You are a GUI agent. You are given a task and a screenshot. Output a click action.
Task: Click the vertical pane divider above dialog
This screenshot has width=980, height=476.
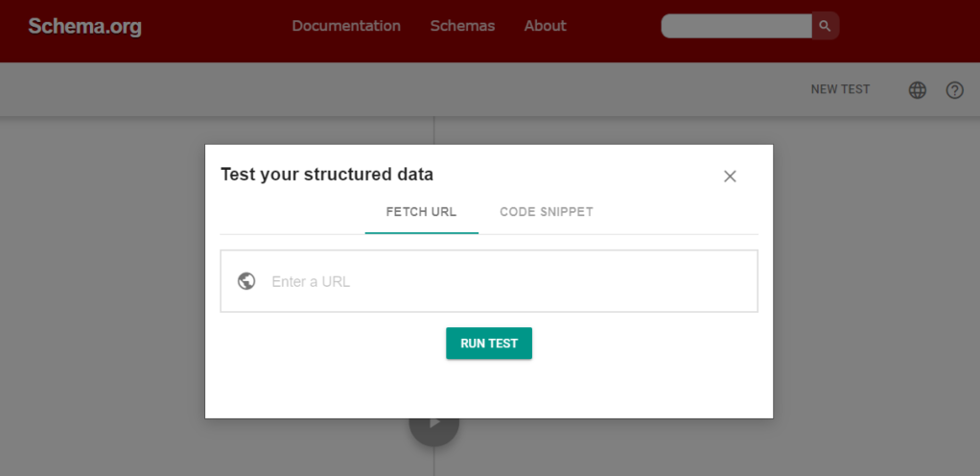point(434,130)
